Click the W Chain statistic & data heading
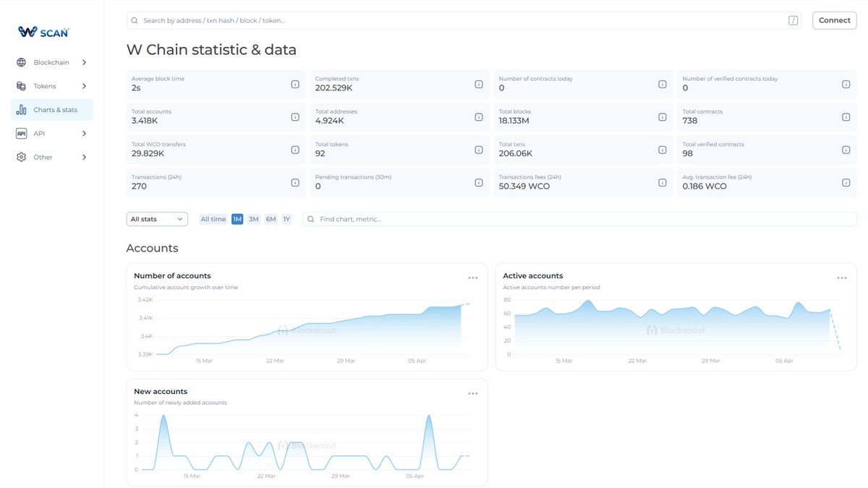This screenshot has width=868, height=488. 211,50
